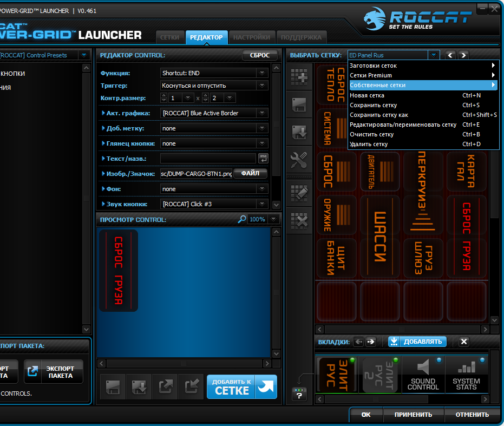This screenshot has height=426, width=504.
Task: Open the Control Presets dropdown
Action: (x=84, y=55)
